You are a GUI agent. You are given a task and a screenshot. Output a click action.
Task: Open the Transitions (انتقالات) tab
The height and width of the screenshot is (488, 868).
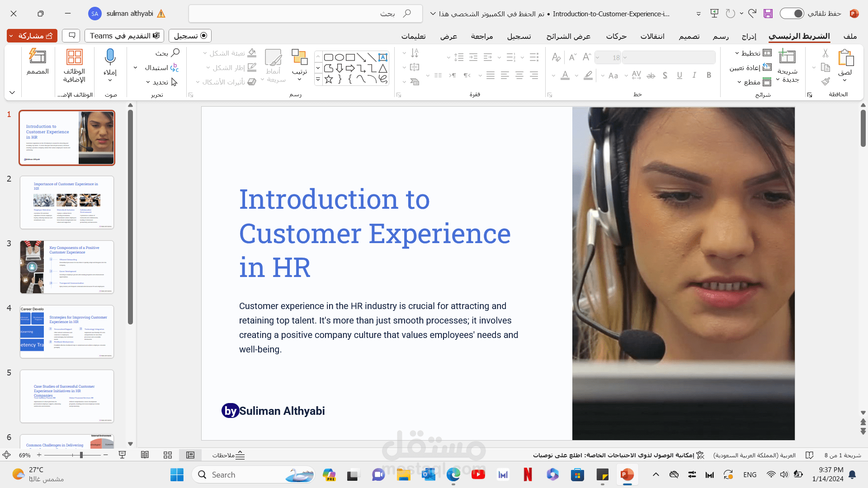652,36
